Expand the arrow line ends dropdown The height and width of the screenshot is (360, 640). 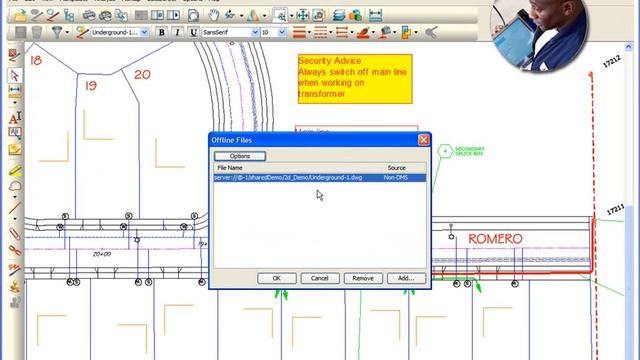(x=352, y=33)
